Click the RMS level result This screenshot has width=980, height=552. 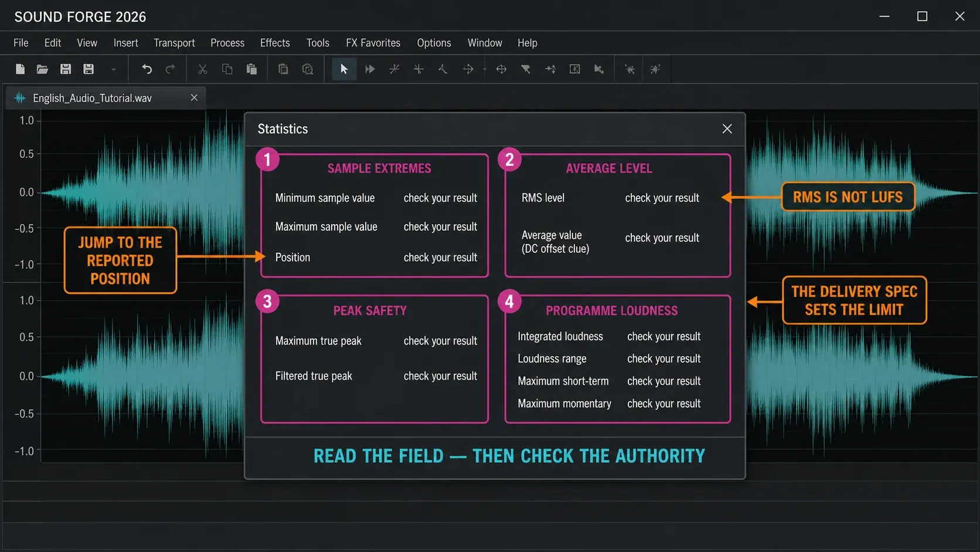pos(662,198)
